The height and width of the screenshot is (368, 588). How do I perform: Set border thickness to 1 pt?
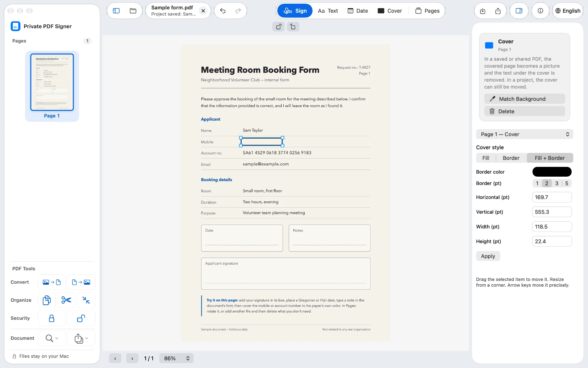pos(537,183)
